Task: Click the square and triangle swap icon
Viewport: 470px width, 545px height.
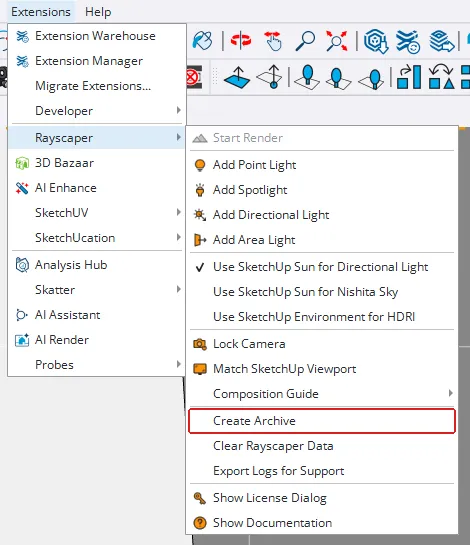Action: (441, 77)
